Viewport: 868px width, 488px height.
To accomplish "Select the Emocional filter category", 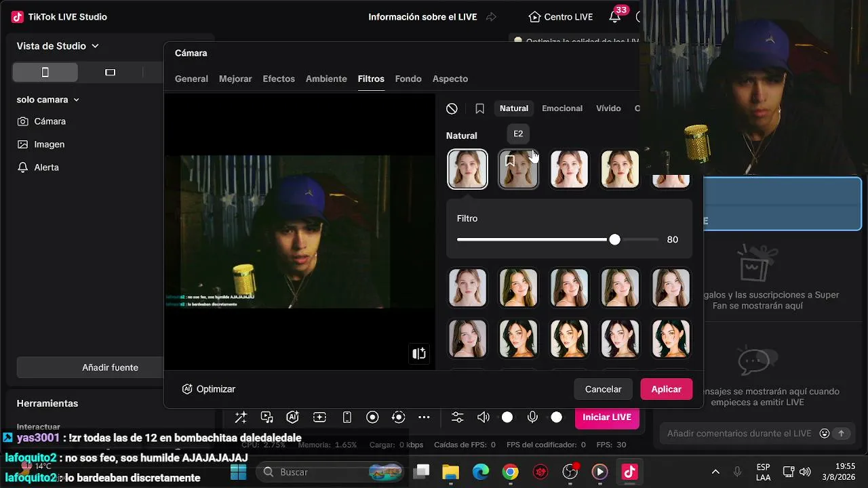I will tap(562, 108).
